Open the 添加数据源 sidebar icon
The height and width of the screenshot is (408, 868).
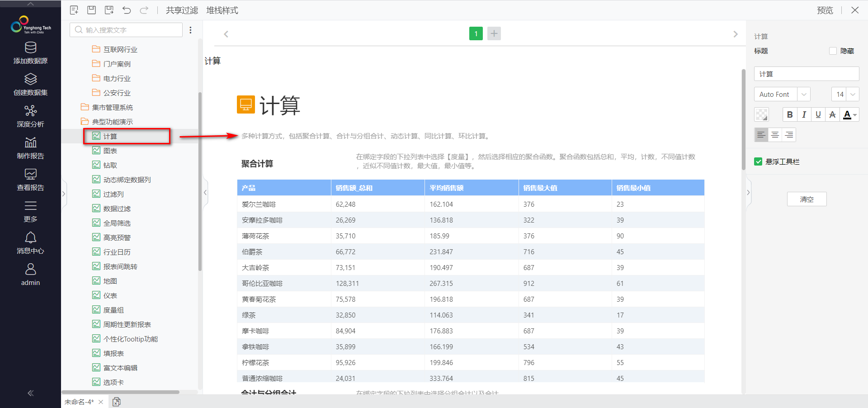(x=30, y=52)
